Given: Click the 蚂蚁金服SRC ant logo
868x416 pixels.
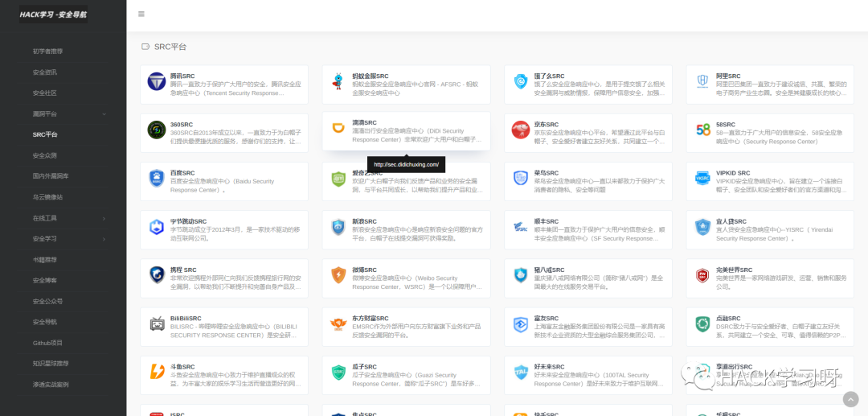Looking at the screenshot, I should [338, 81].
